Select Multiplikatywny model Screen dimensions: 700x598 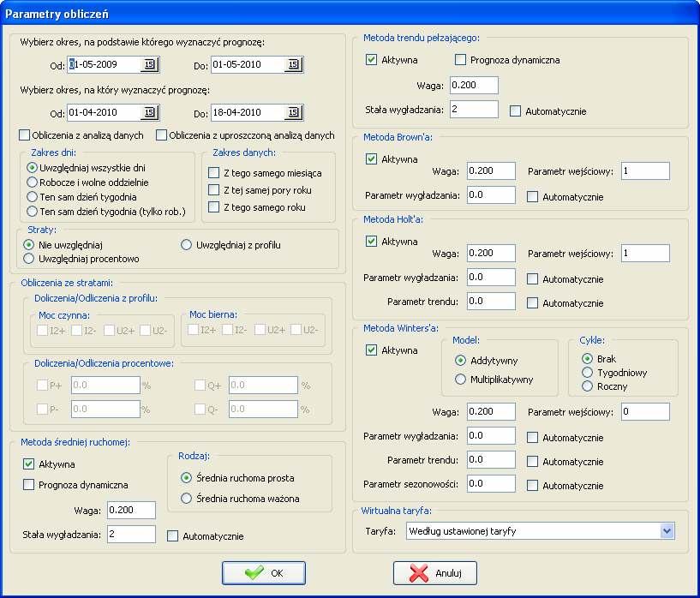pos(460,380)
